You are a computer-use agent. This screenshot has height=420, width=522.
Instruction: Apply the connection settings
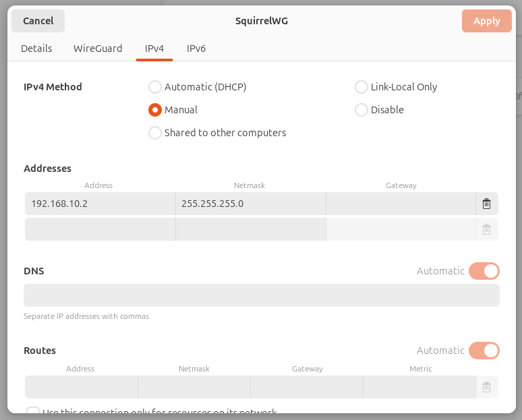pos(486,21)
